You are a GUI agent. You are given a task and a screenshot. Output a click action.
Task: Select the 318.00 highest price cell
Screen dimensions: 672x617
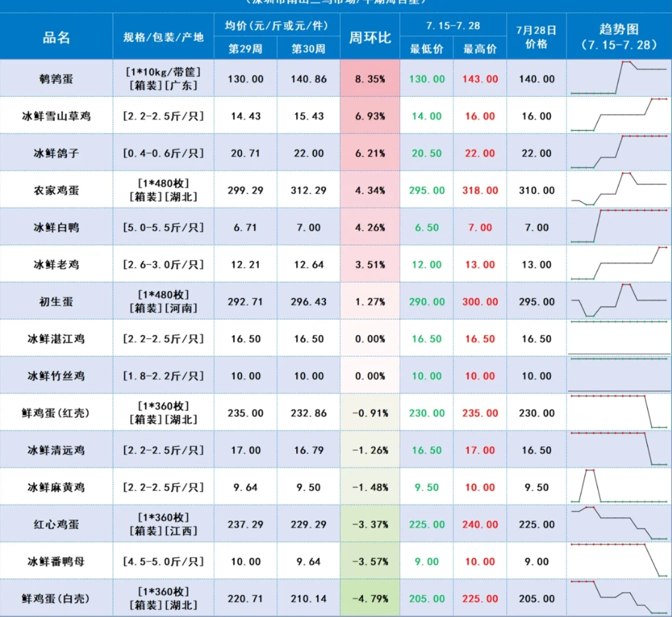480,190
